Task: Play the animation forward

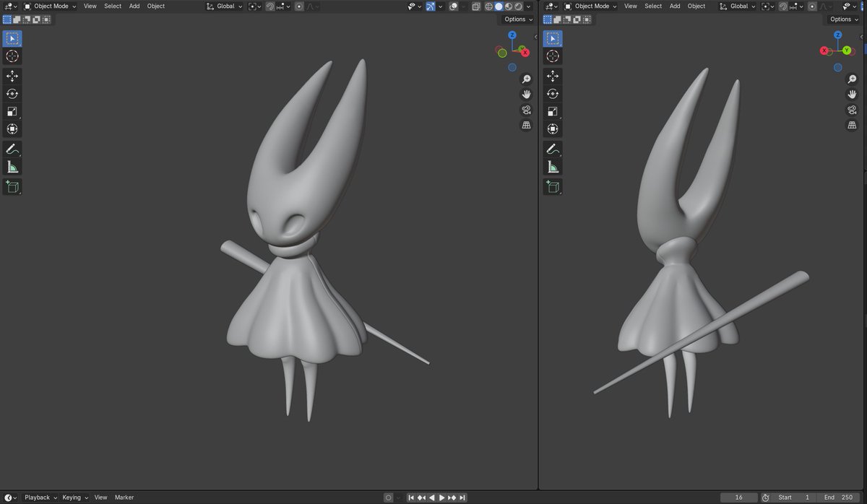Action: point(442,498)
